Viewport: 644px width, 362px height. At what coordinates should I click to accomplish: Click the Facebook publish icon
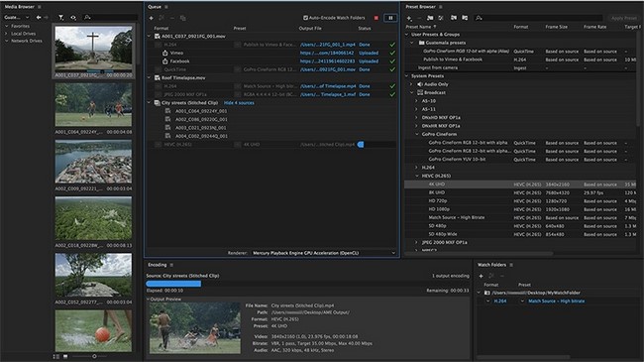[x=164, y=61]
